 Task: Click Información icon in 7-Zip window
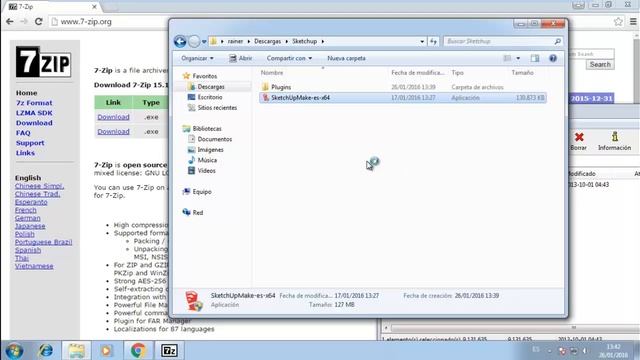[x=614, y=141]
